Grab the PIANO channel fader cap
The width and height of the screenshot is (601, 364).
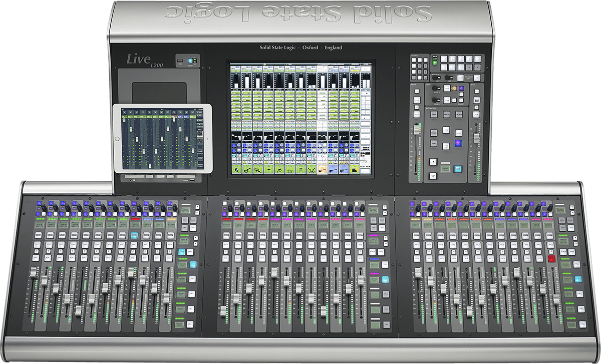coord(166,298)
